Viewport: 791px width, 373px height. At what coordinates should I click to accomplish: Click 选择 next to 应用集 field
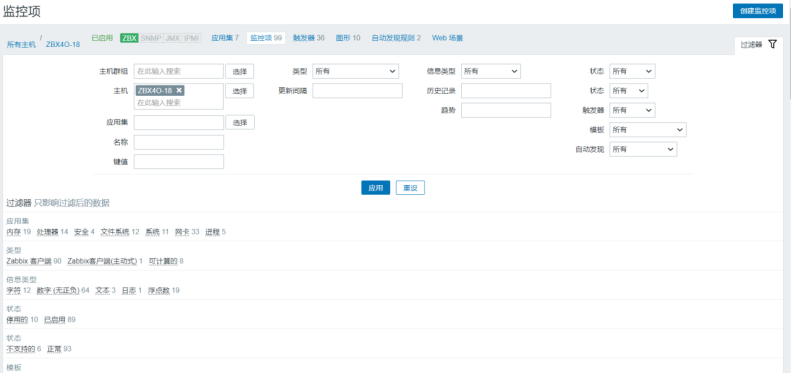[240, 122]
